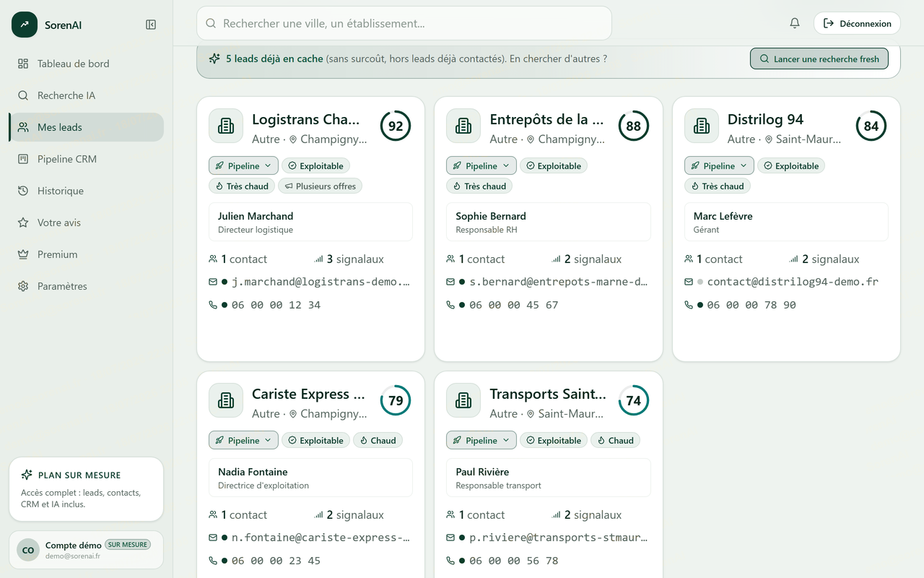Click the Déconnexion button

[x=857, y=23]
